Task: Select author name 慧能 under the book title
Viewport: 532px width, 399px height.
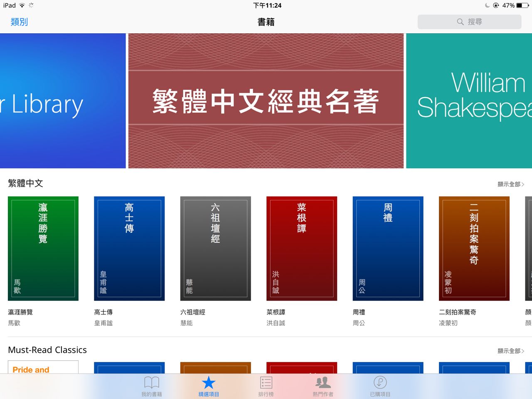Action: click(187, 323)
